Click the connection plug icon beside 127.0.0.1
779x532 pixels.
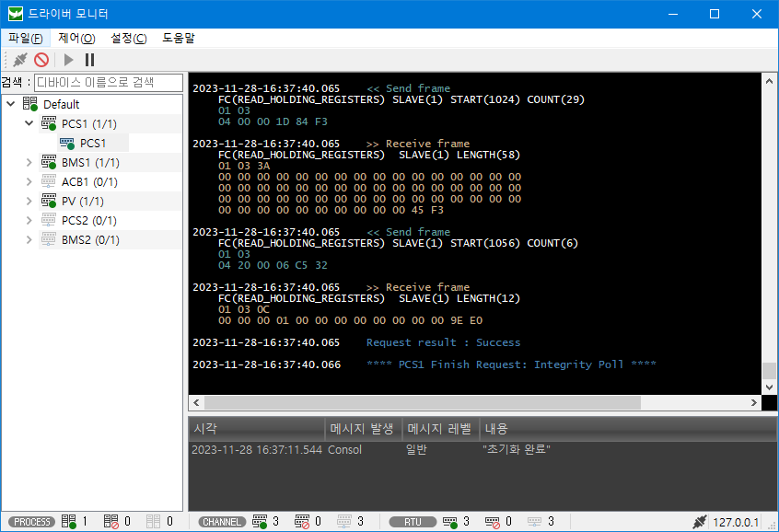coord(700,522)
